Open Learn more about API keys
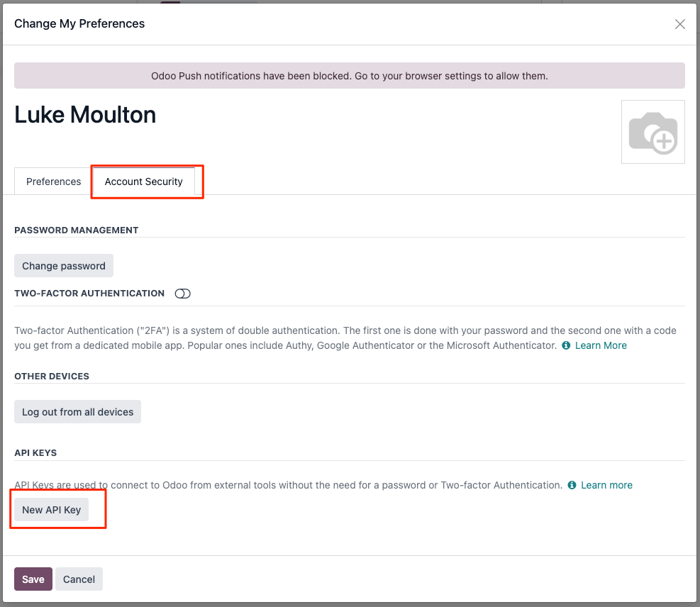 point(607,485)
